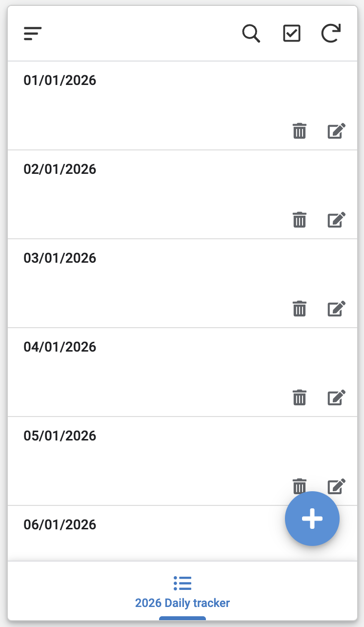Switch to the 2026 Daily tracker tab
The image size is (364, 627).
pyautogui.click(x=182, y=603)
